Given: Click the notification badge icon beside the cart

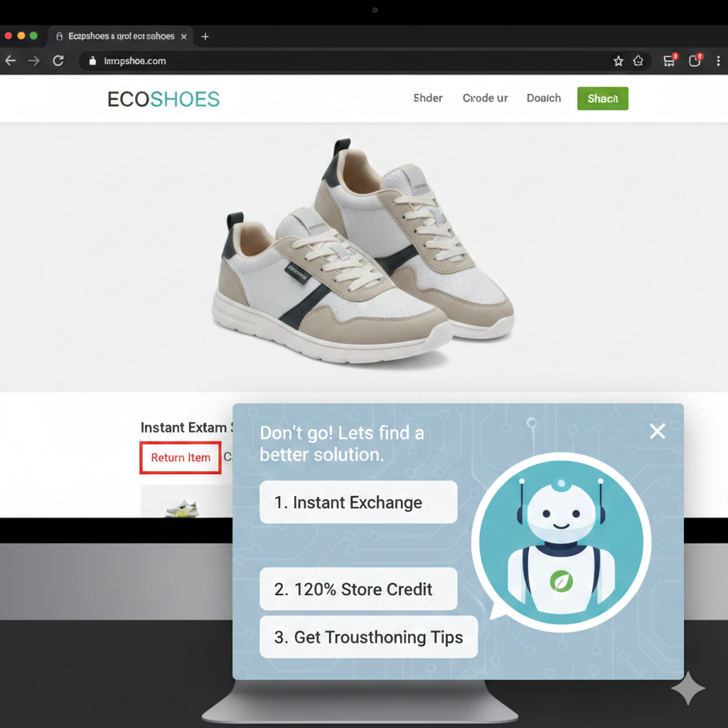Looking at the screenshot, I should (695, 60).
